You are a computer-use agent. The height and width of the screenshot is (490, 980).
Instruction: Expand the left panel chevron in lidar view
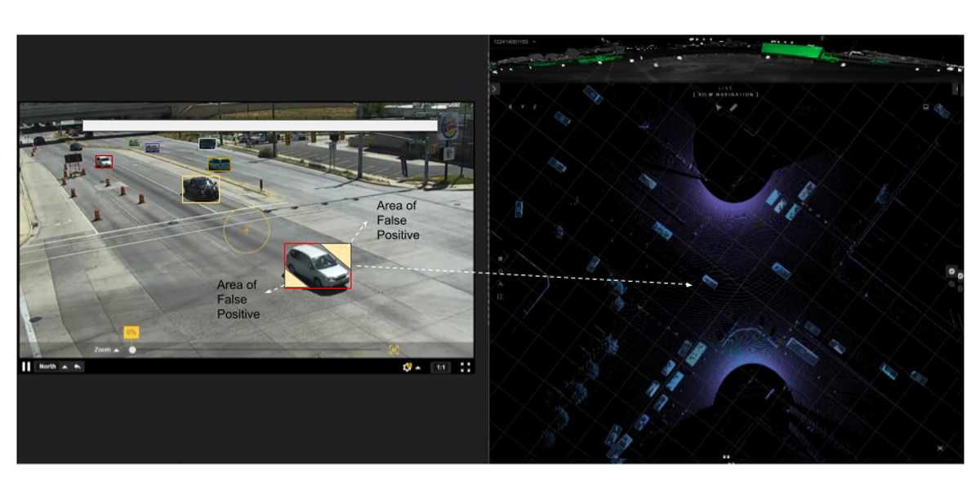click(494, 89)
